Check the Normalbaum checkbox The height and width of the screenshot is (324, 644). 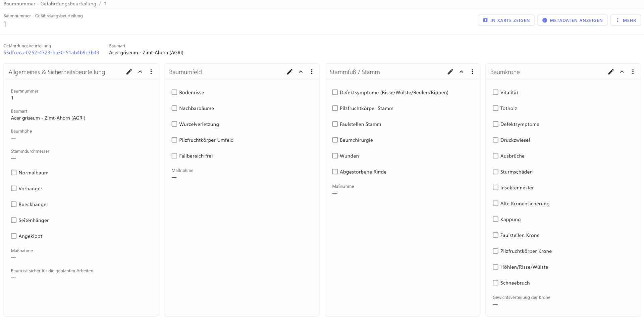[14, 173]
